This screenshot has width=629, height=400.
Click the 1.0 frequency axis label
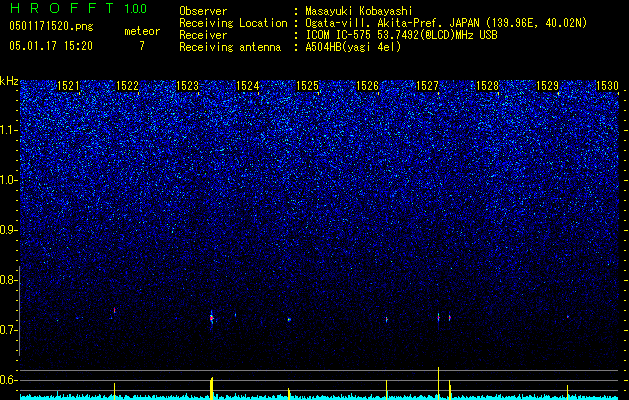(x=9, y=180)
